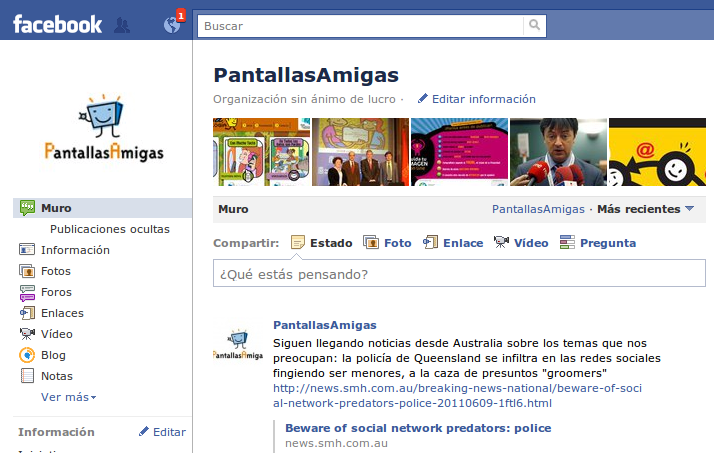
Task: Open the yellow @ cartoon photo thumbnail
Action: 658,152
